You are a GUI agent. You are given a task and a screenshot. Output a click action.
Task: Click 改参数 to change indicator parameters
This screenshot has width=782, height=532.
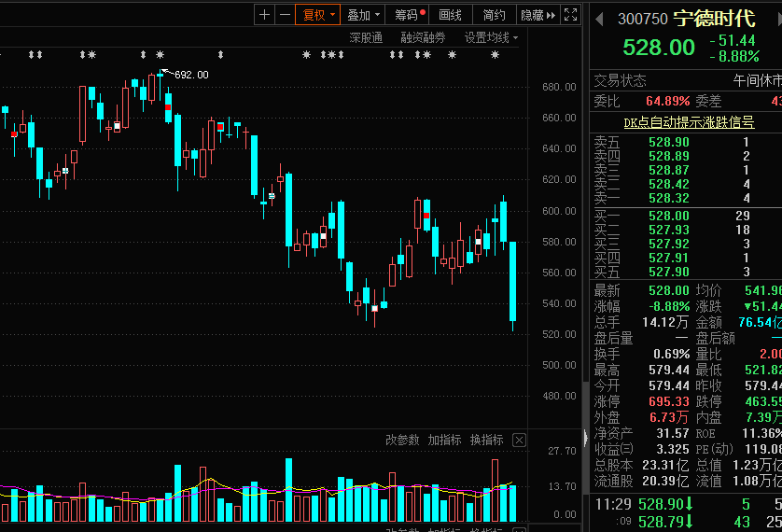coord(402,440)
